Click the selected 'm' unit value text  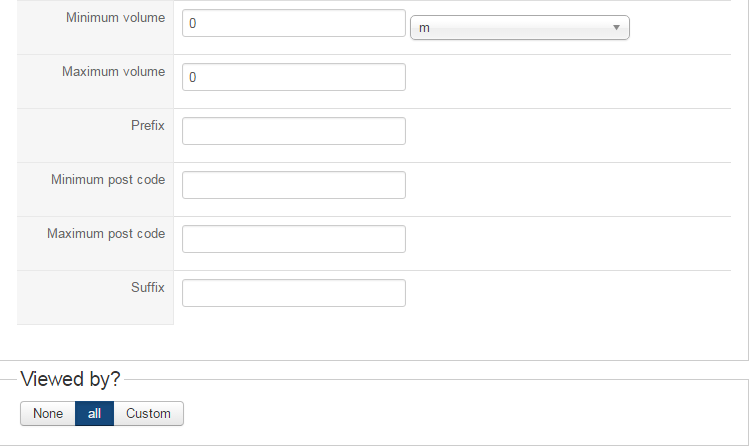point(424,28)
